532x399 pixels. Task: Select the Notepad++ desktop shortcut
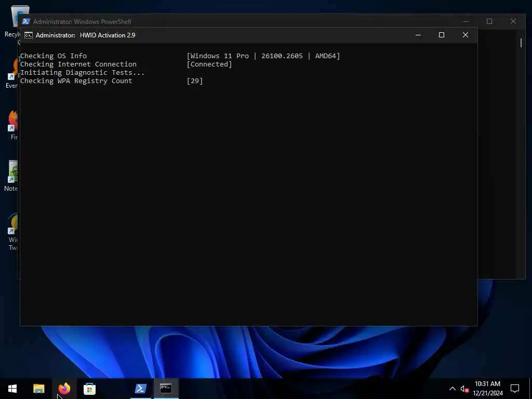click(x=12, y=176)
